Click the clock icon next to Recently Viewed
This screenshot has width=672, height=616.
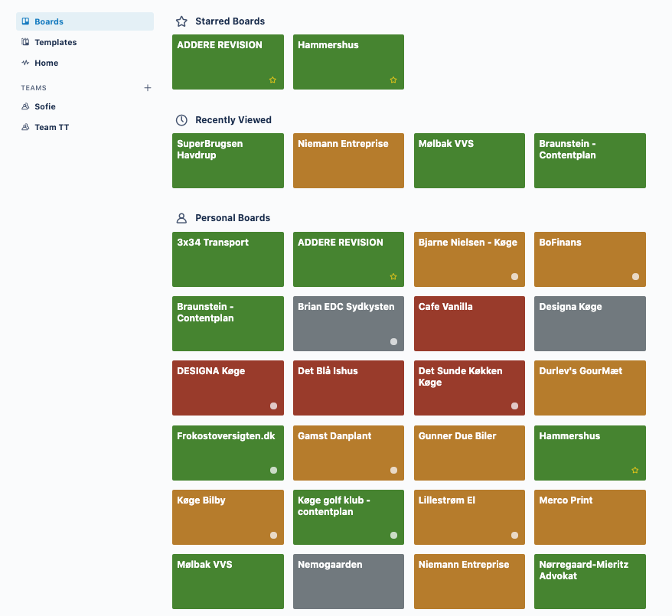pyautogui.click(x=181, y=120)
